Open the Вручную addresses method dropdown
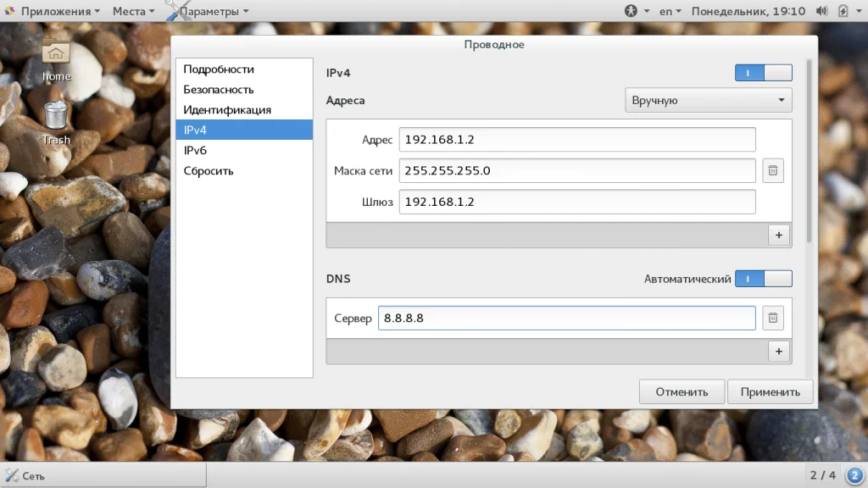Screen dimensions: 868x488 coord(708,100)
